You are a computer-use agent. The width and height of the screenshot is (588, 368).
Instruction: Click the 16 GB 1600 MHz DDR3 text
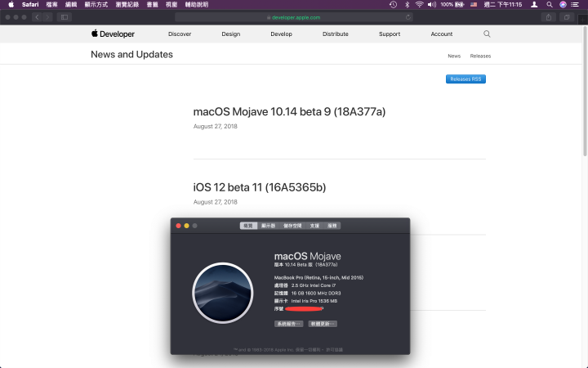[316, 294]
